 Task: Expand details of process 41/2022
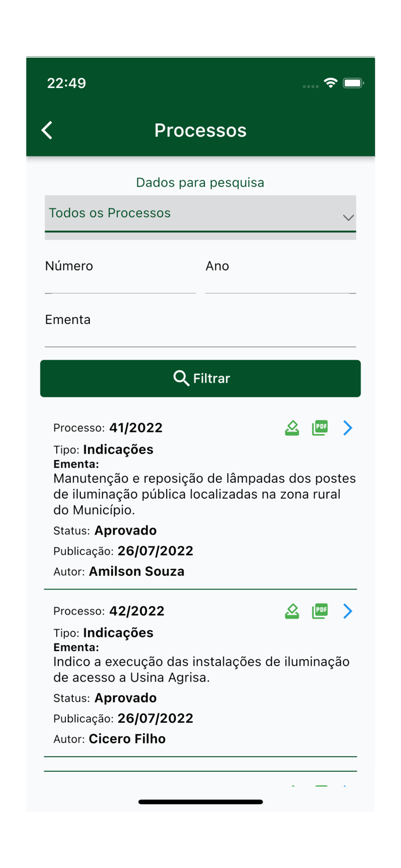(347, 428)
